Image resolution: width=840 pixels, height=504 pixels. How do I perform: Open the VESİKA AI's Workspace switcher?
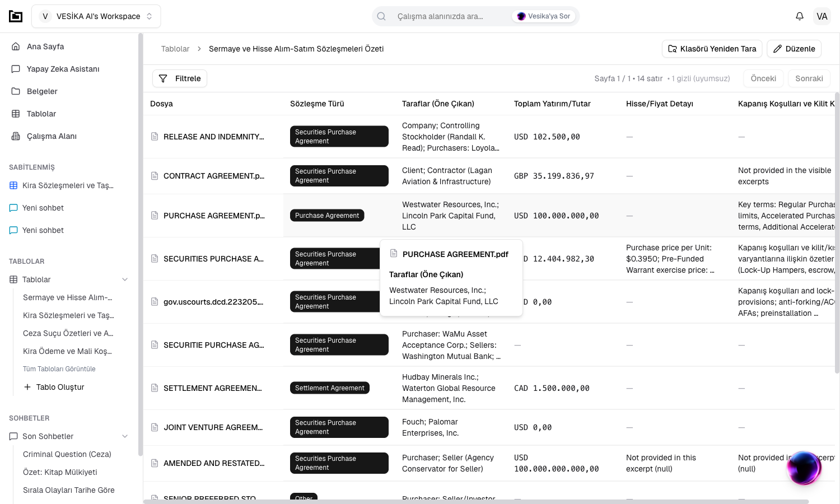pyautogui.click(x=96, y=16)
